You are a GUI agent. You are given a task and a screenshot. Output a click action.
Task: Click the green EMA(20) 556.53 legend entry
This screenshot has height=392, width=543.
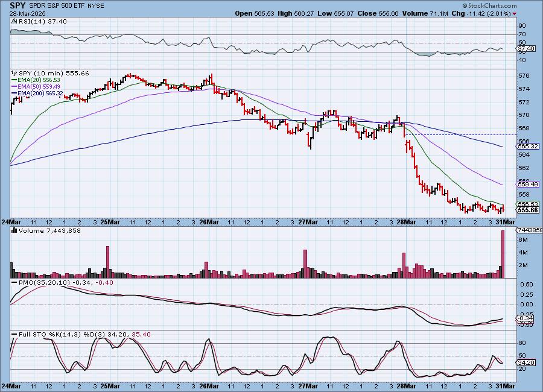[36, 80]
